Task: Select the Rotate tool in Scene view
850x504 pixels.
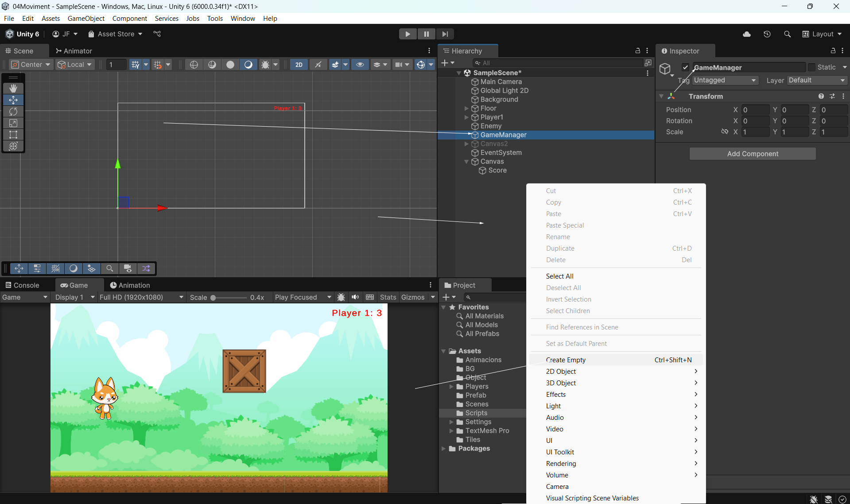Action: point(13,112)
